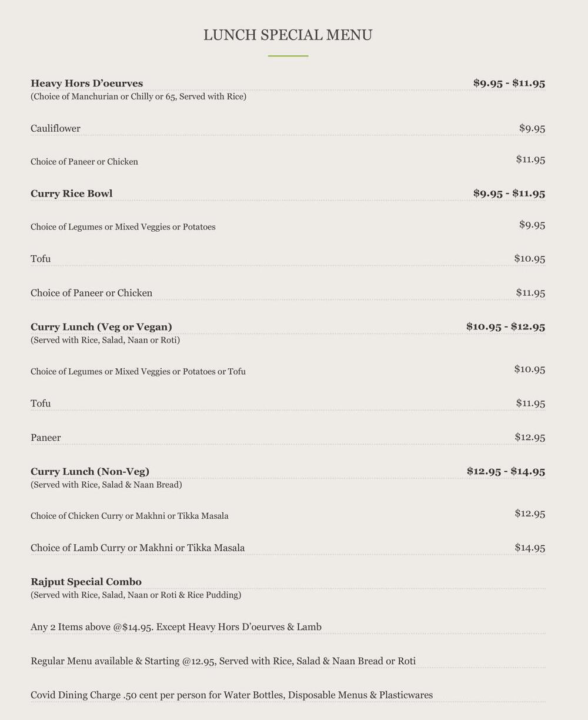Viewport: 588px width, 720px height.
Task: Click the Served with Rice, Salad & Naan Bread note
Action: tap(106, 485)
